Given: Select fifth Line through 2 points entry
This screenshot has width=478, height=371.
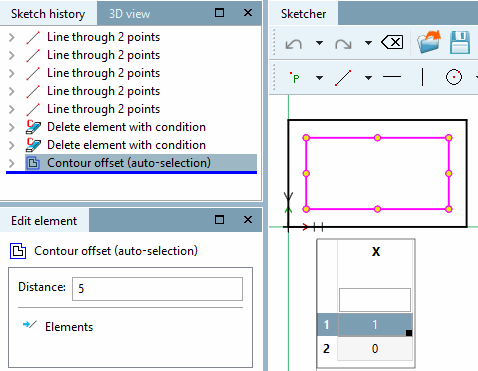Looking at the screenshot, I should (x=103, y=109).
